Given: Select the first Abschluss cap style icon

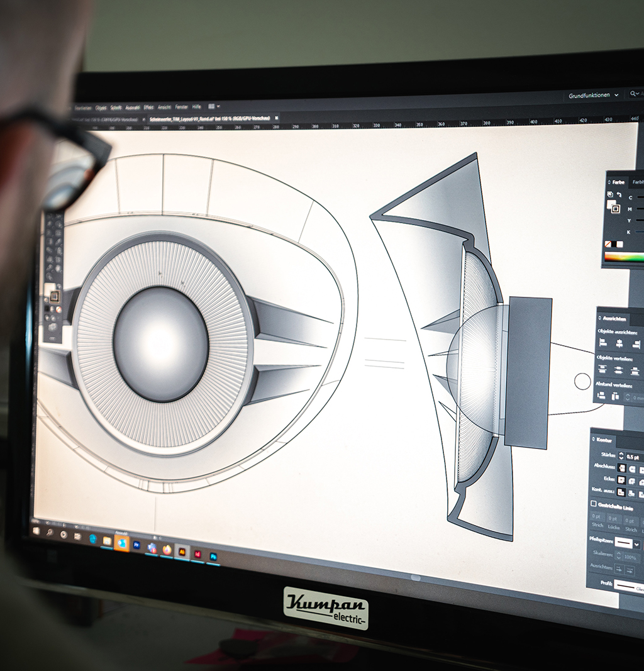Looking at the screenshot, I should (x=622, y=467).
